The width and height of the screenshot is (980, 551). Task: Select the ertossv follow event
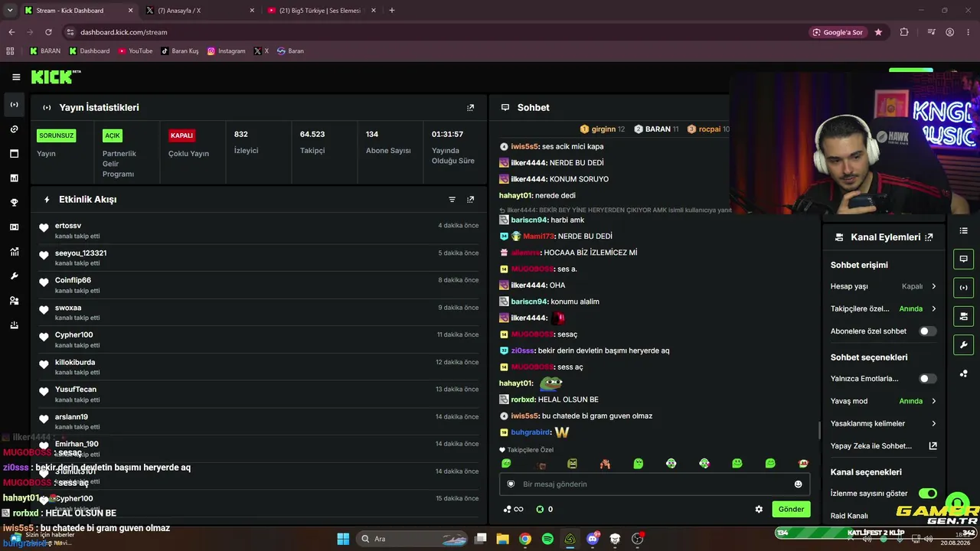click(259, 230)
